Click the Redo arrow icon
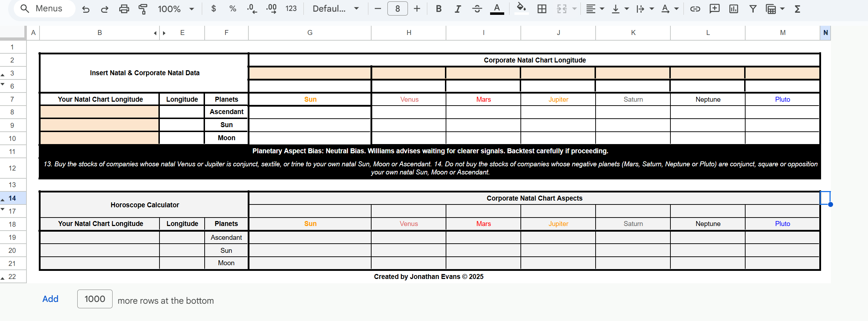The height and width of the screenshot is (321, 868). pos(104,9)
